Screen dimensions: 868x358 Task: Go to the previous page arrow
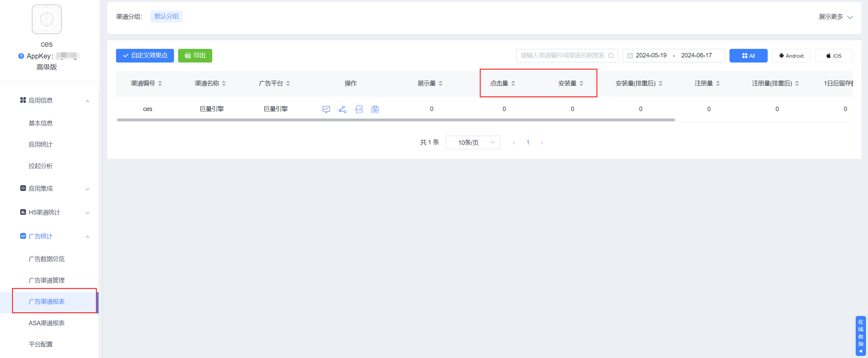(x=514, y=142)
